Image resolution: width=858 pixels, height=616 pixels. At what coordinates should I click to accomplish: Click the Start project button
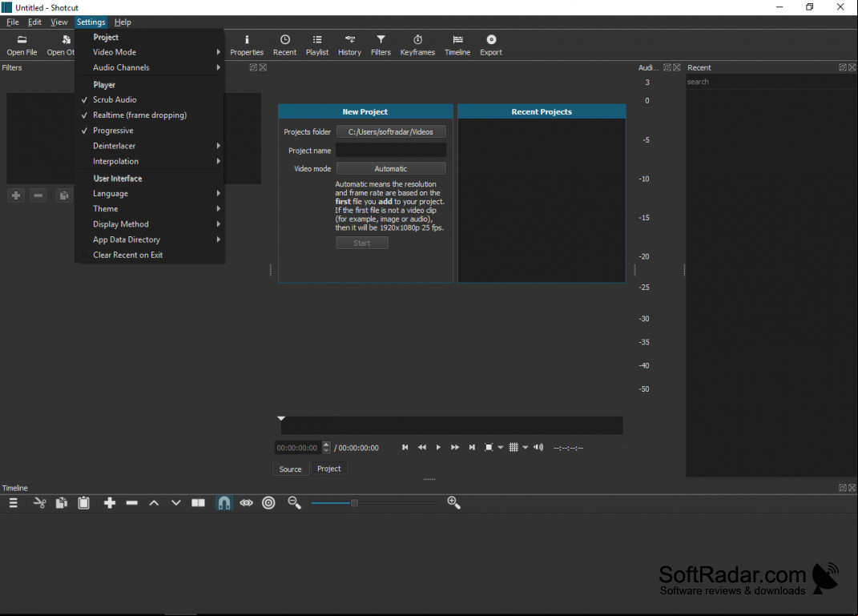click(x=361, y=243)
